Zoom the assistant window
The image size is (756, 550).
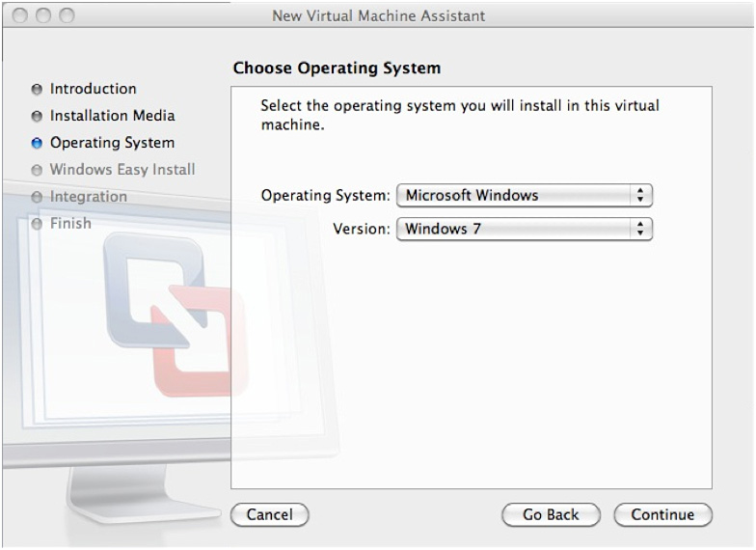(x=67, y=15)
